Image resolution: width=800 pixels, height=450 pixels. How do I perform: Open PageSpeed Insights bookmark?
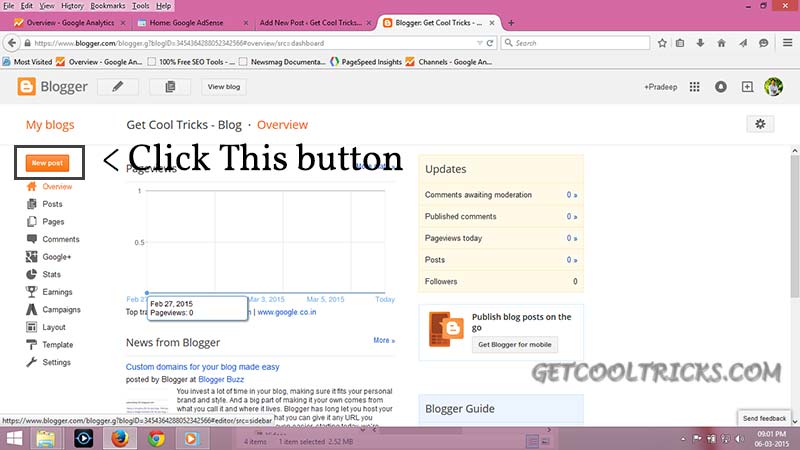(366, 62)
